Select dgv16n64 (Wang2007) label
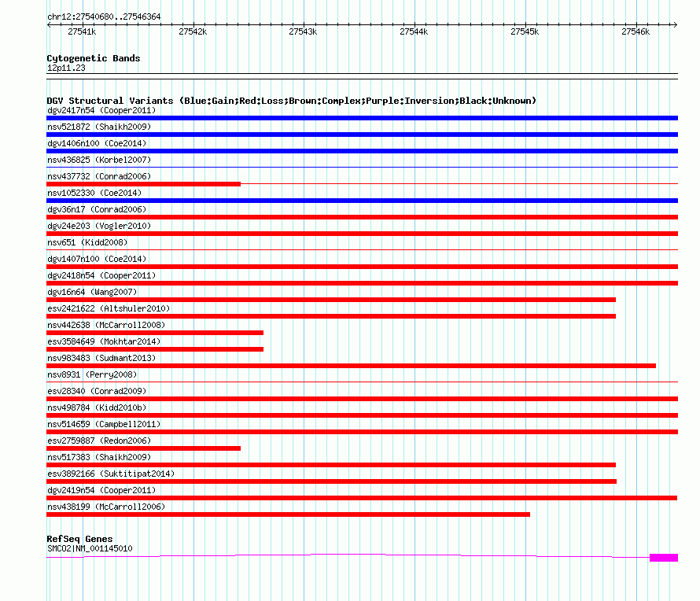700x601 pixels. pos(92,292)
